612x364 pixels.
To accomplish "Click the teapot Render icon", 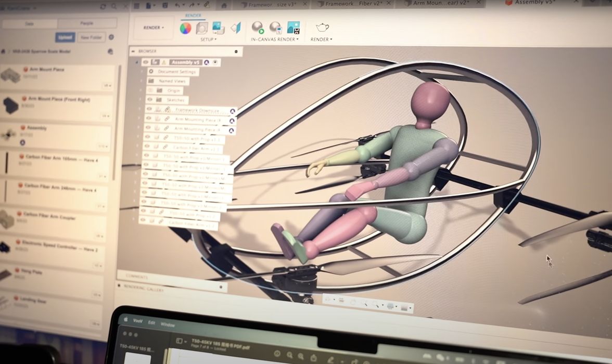I will pos(322,28).
